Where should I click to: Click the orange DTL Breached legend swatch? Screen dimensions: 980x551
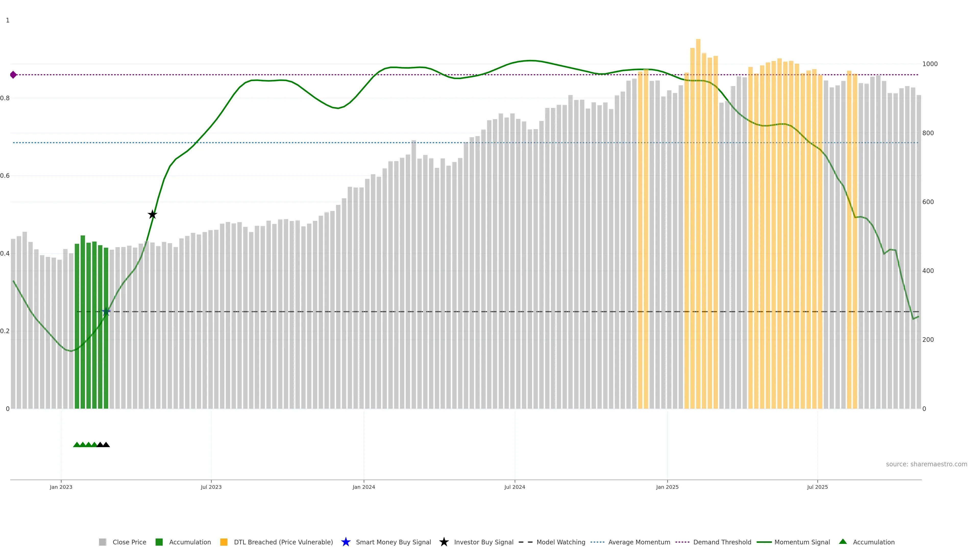(x=224, y=542)
